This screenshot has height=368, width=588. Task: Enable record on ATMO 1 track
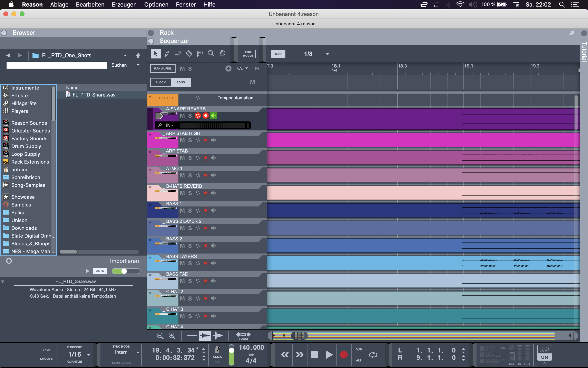(x=206, y=175)
